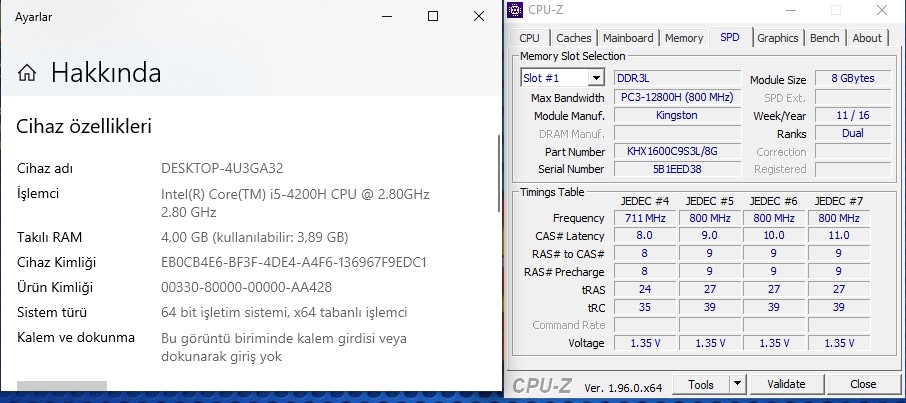Screen dimensions: 906x403
Task: Click the Tools button
Action: click(x=701, y=384)
